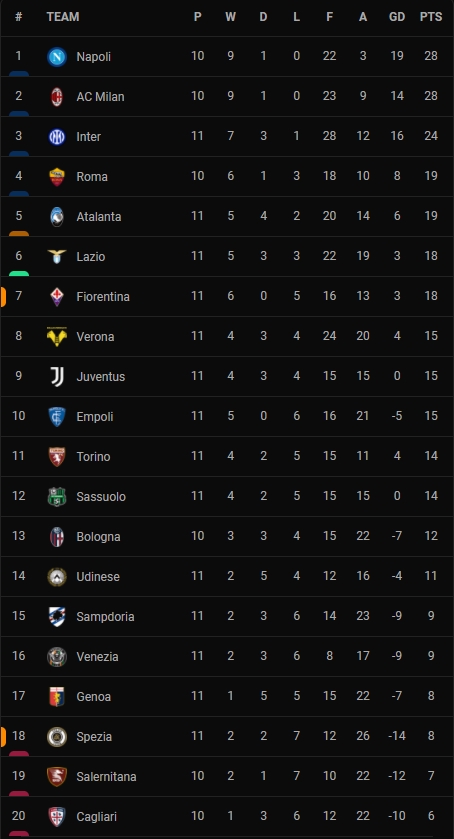Open Fiorentina team page link
Viewport: 454px width, 839px height.
[x=103, y=296]
